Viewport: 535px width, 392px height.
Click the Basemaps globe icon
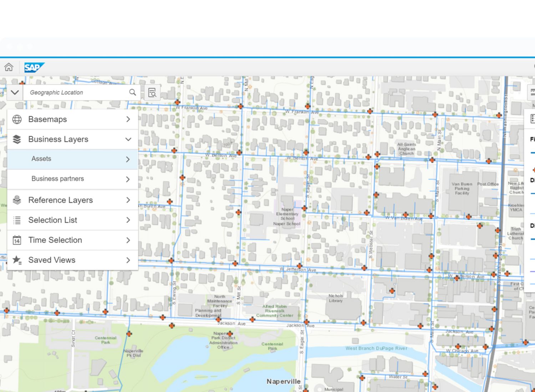(x=17, y=119)
